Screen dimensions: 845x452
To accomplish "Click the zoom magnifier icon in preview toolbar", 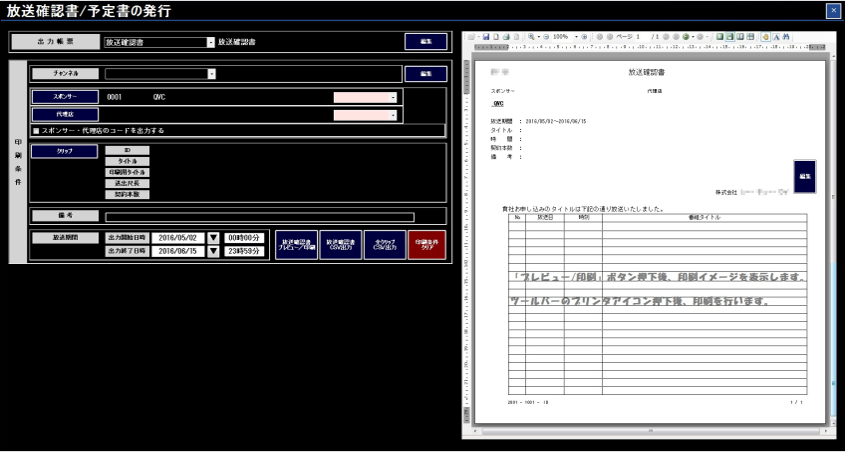I will [x=531, y=37].
